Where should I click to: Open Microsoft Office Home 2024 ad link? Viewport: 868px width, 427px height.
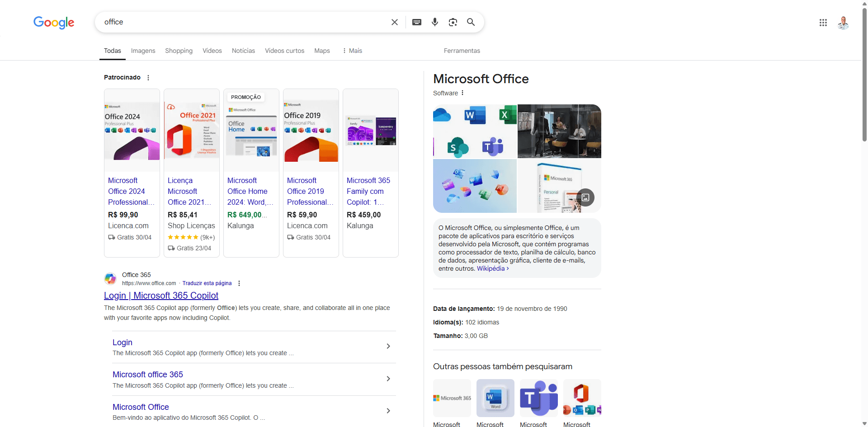pyautogui.click(x=250, y=191)
